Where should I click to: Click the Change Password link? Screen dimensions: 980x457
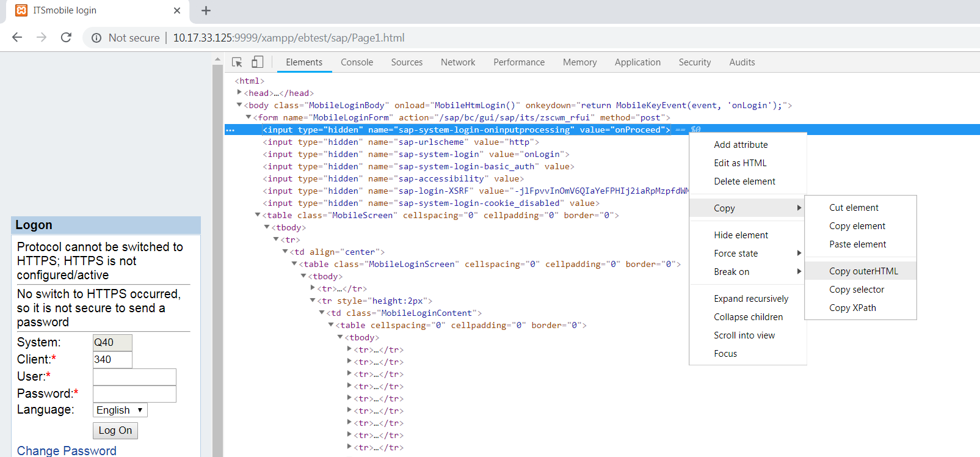pyautogui.click(x=67, y=450)
